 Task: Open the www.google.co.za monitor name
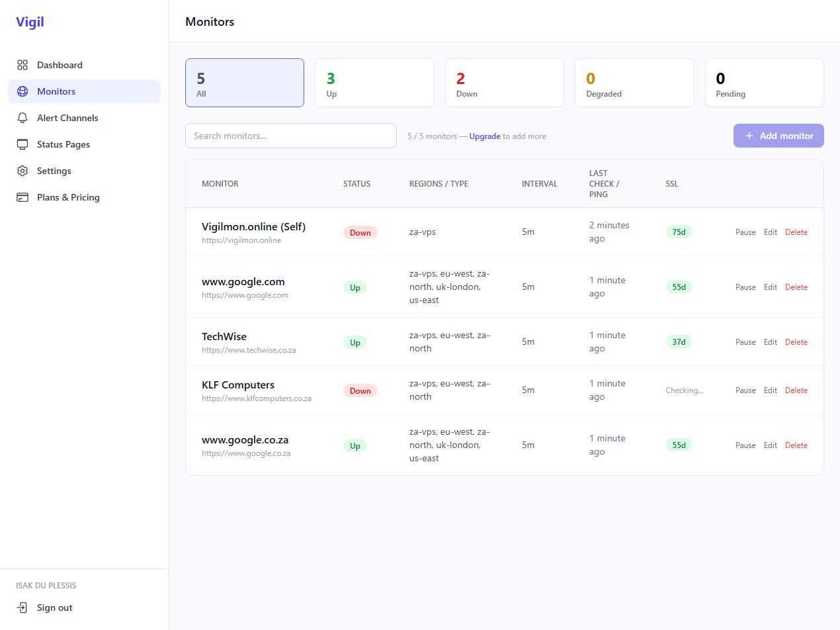(x=245, y=440)
